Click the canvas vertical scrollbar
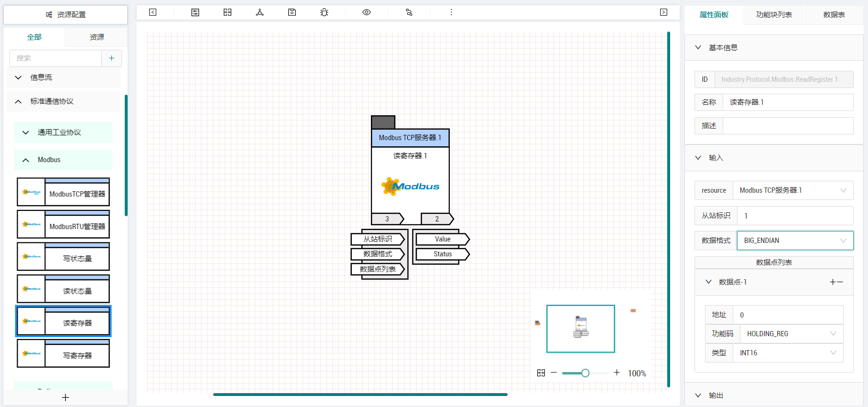This screenshot has width=868, height=407. pos(669,209)
